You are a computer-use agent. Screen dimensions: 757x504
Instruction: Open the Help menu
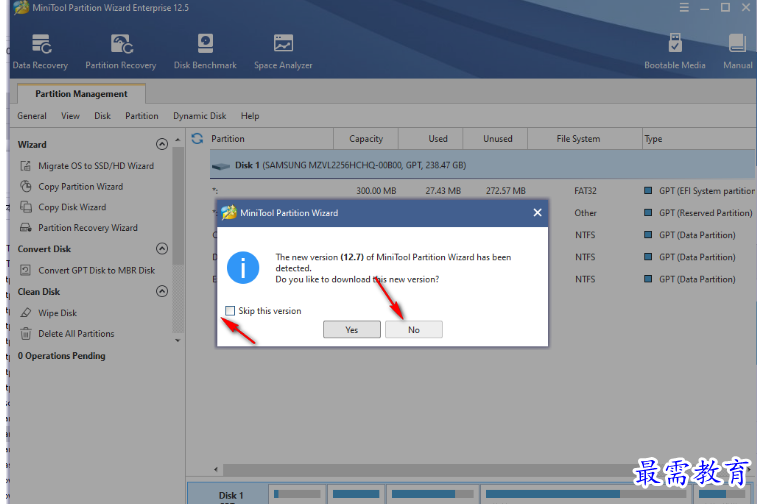[250, 116]
